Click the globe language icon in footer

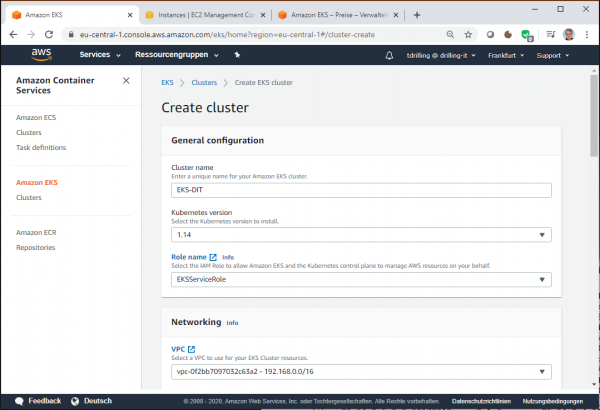coord(75,401)
